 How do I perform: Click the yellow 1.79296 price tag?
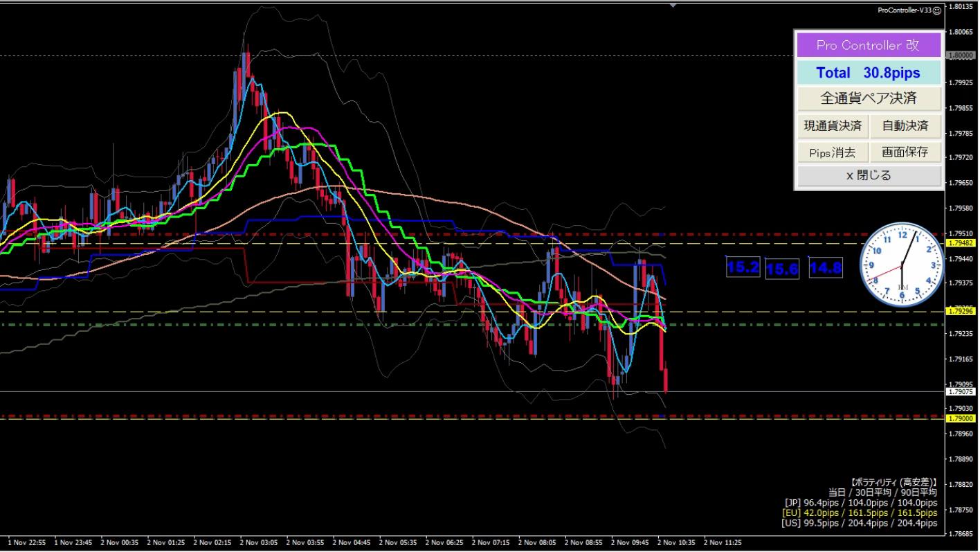click(961, 312)
